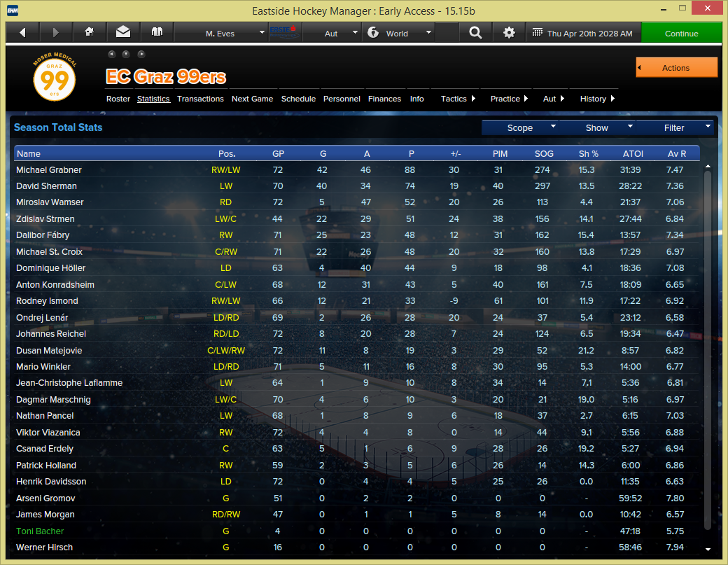This screenshot has width=728, height=565.
Task: Click the stats list scroll up arrow
Action: [708, 166]
